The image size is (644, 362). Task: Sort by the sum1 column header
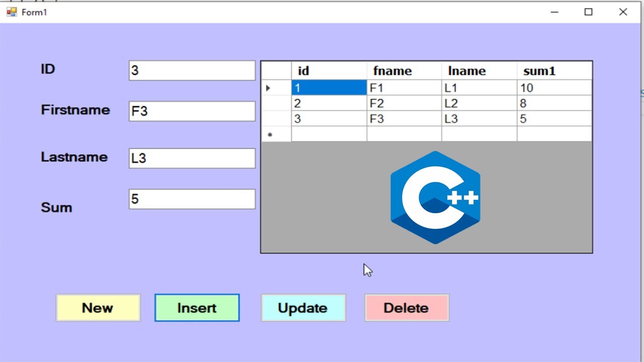pyautogui.click(x=554, y=71)
